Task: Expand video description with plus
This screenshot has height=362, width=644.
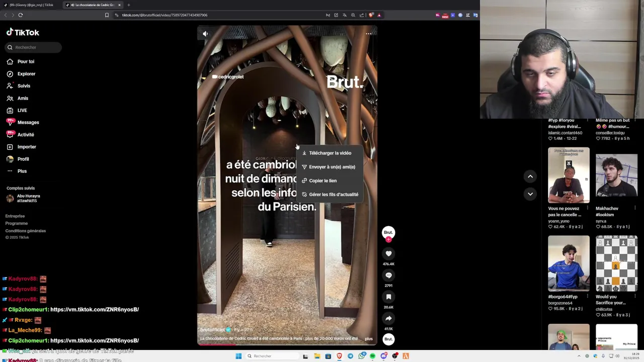Action: (x=369, y=339)
